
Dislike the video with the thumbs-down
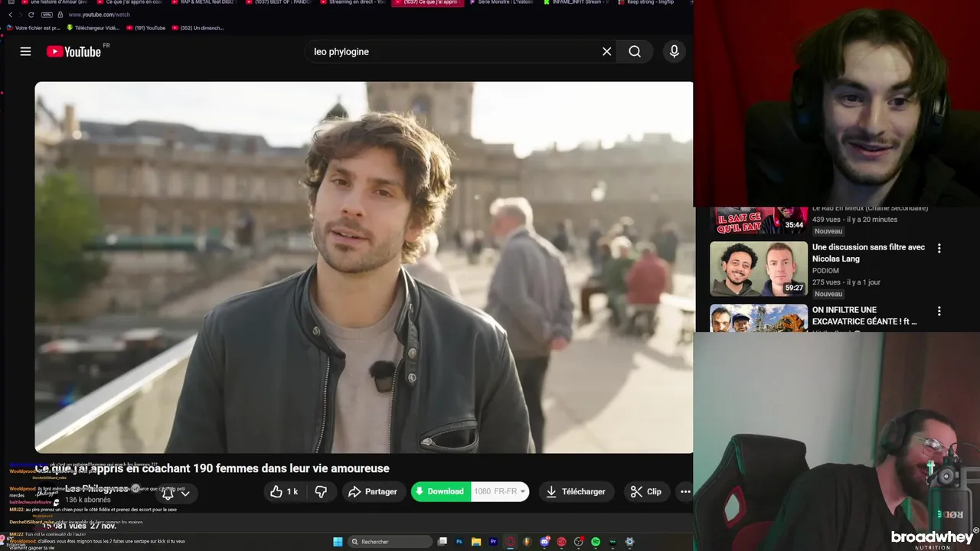click(321, 491)
